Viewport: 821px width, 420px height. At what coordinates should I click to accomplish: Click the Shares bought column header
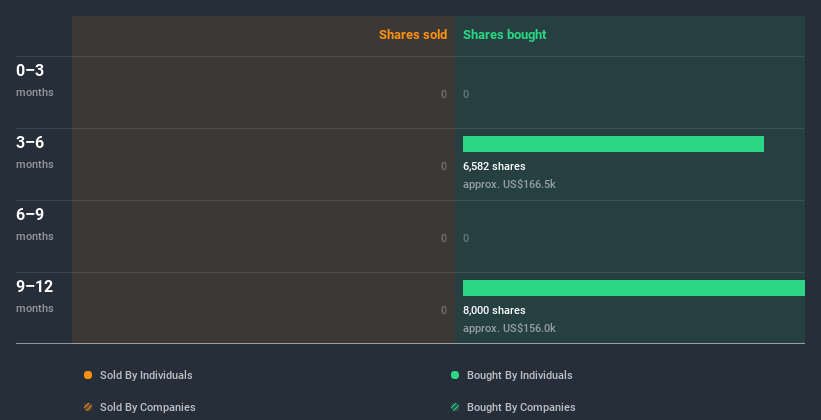point(505,35)
